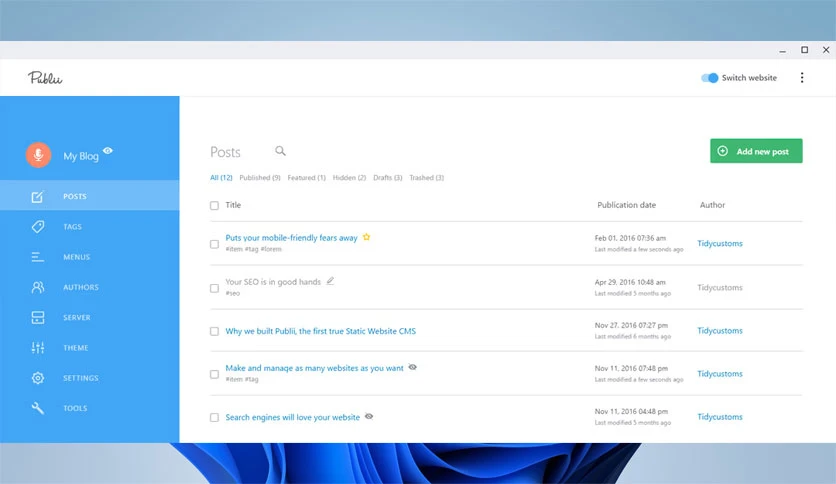Click the Tools wrench icon
The image size is (836, 484).
(x=37, y=408)
